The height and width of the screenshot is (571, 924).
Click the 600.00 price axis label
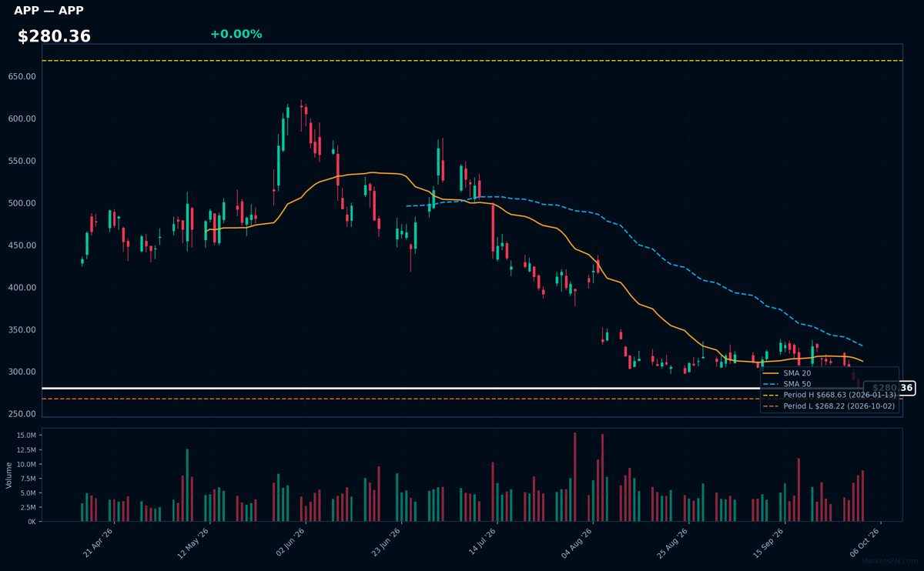click(22, 119)
